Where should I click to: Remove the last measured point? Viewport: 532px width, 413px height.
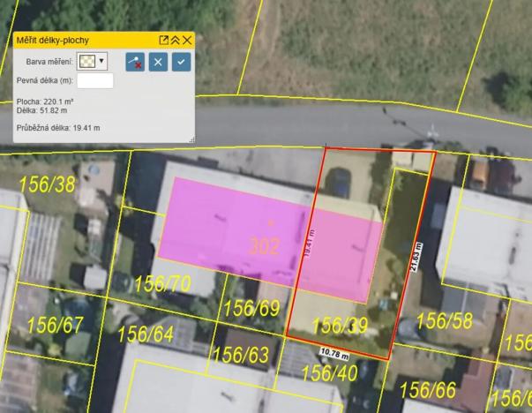click(135, 62)
